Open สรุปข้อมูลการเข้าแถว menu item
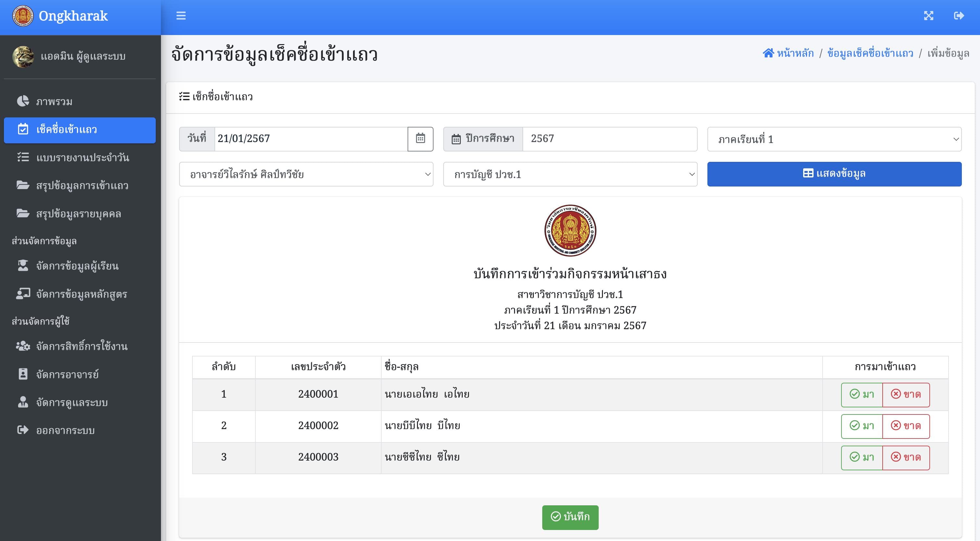Screen dimensions: 980x541 tap(80, 186)
